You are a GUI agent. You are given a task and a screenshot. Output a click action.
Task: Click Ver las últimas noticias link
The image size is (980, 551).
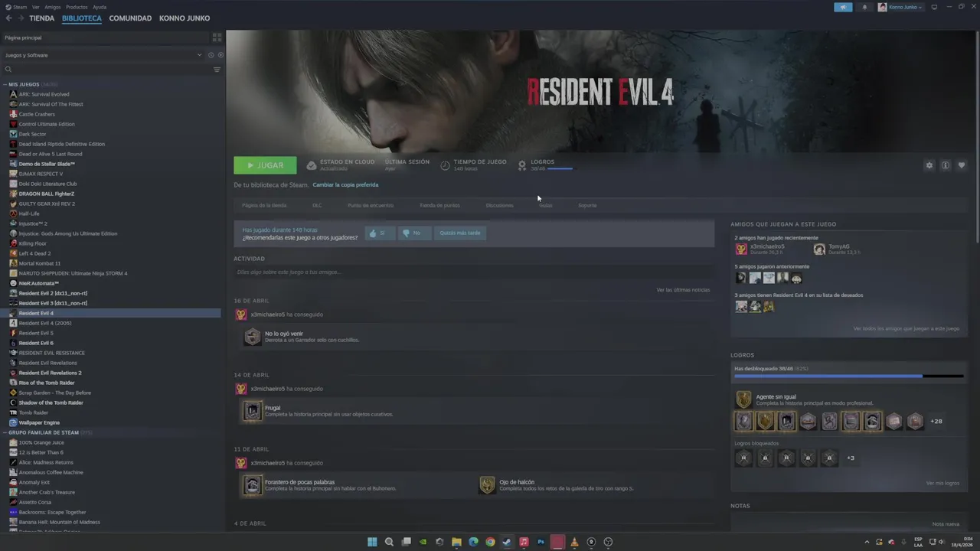click(683, 290)
